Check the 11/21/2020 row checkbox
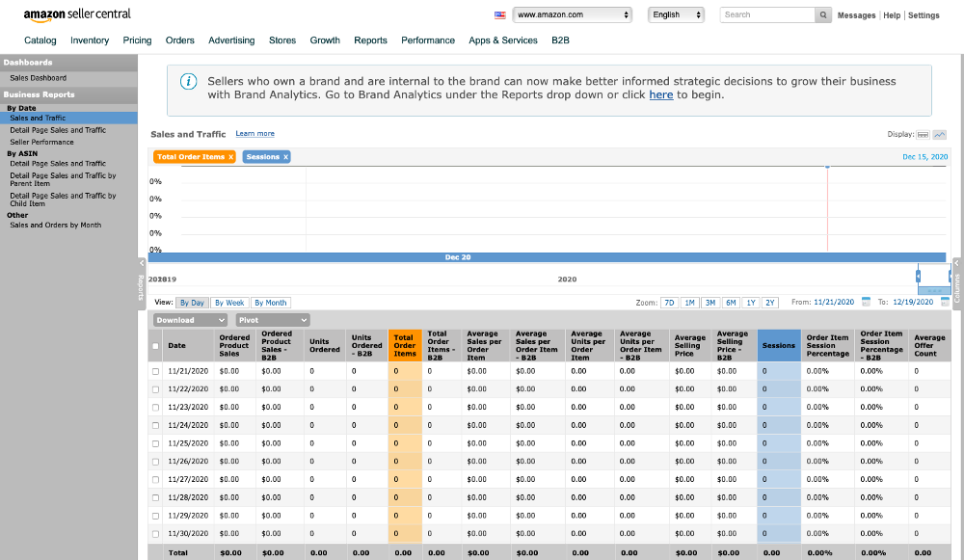 point(155,372)
